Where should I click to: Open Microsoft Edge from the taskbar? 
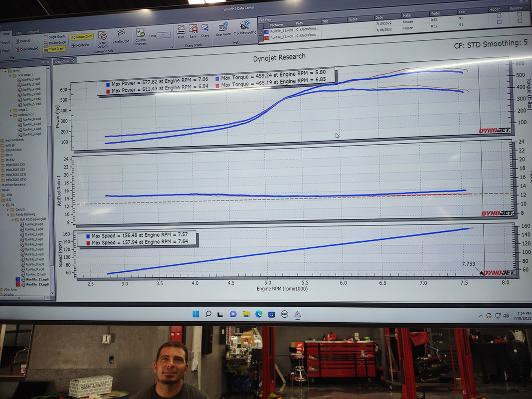tap(259, 314)
